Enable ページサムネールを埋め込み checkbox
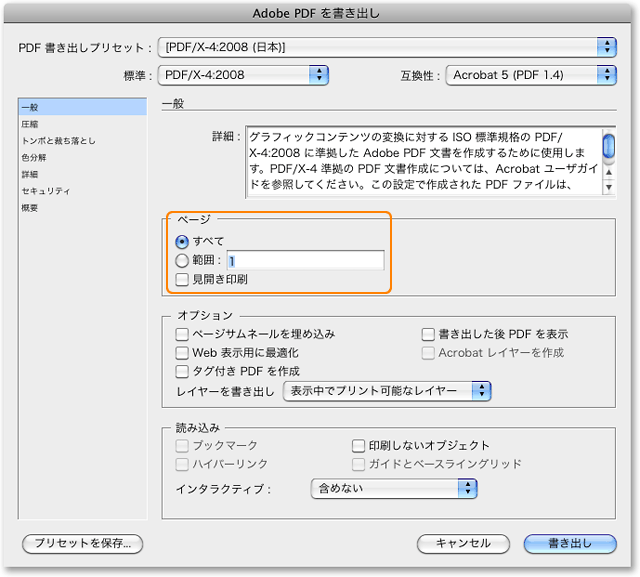 (x=182, y=334)
